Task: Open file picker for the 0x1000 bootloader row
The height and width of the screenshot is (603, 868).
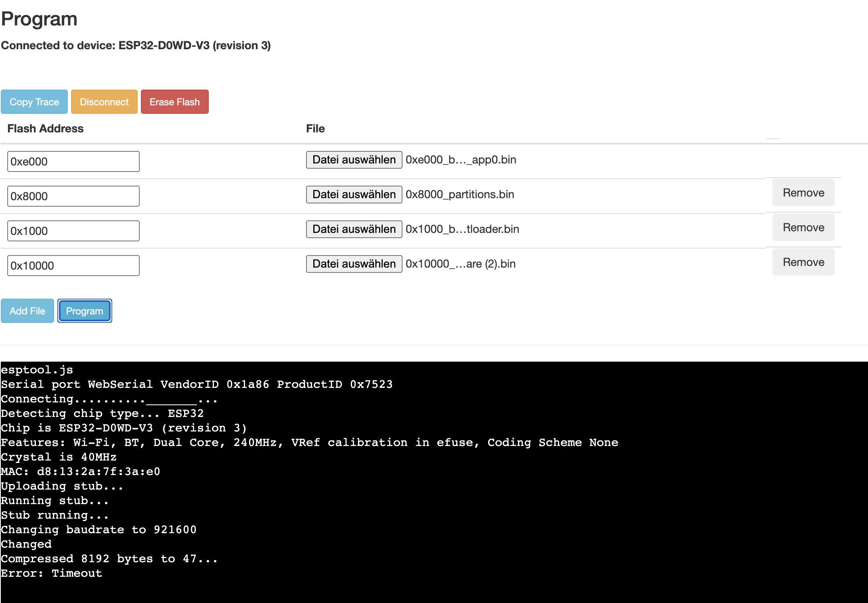Action: click(354, 229)
